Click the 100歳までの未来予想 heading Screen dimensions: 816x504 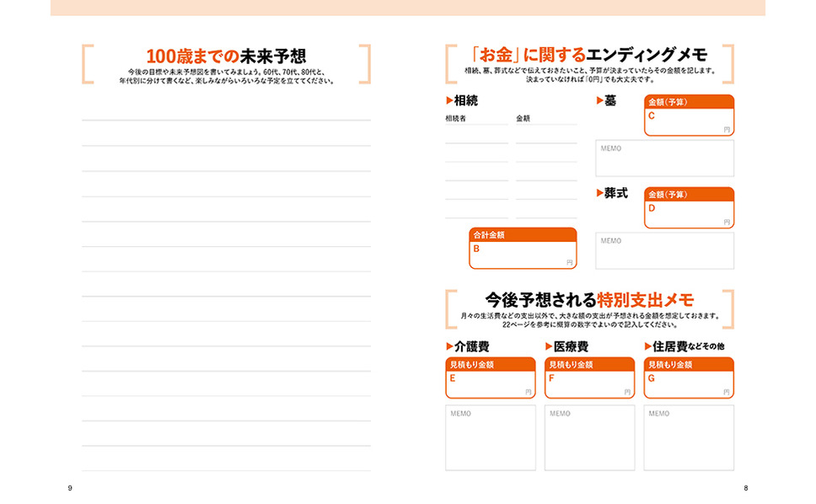coord(227,56)
